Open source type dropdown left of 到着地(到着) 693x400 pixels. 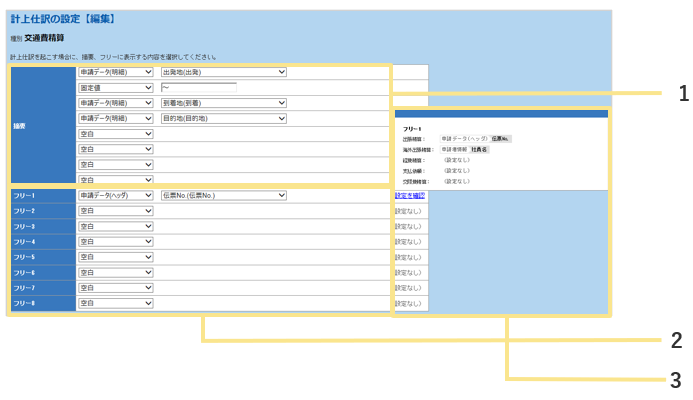115,103
